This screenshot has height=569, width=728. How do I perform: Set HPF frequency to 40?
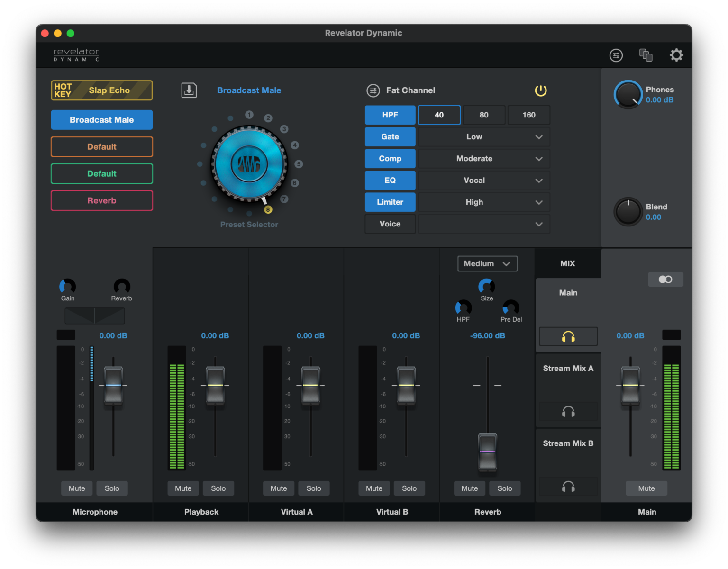pos(439,115)
